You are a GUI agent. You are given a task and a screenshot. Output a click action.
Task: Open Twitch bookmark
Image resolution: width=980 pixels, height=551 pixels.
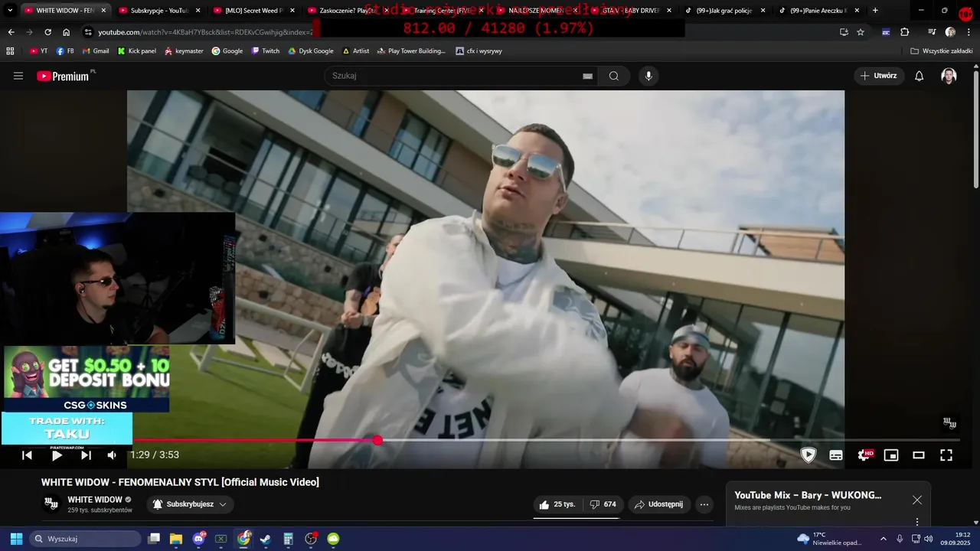coord(266,51)
